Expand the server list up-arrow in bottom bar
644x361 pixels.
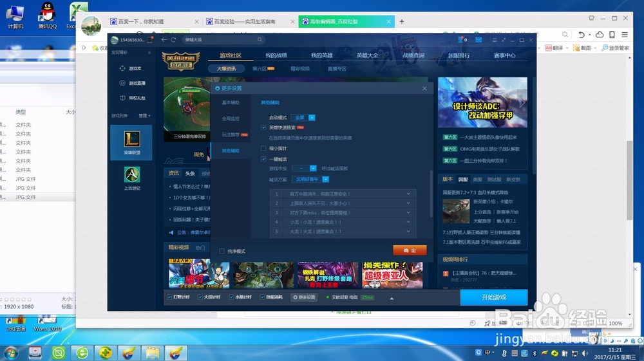392,298
